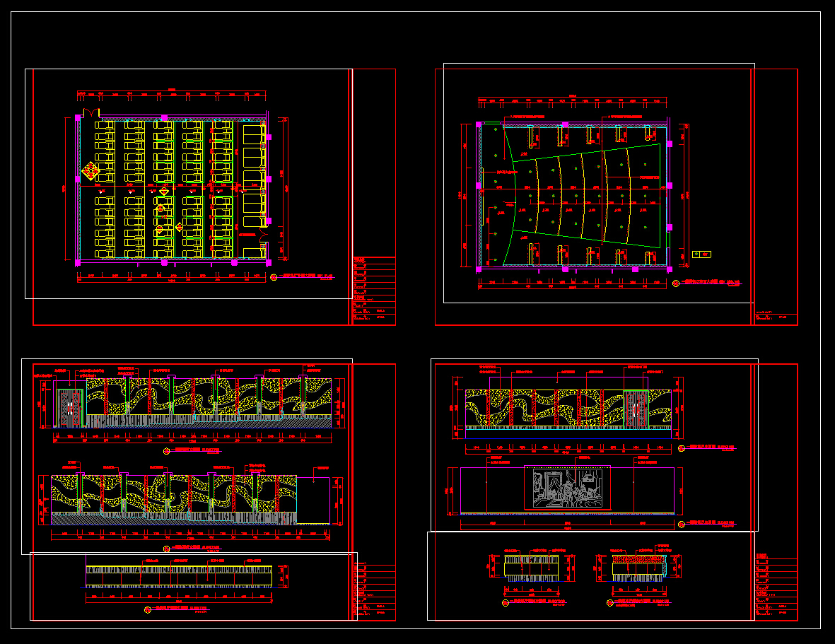Click the top overall dimension line of ceiling plan

pos(573,98)
